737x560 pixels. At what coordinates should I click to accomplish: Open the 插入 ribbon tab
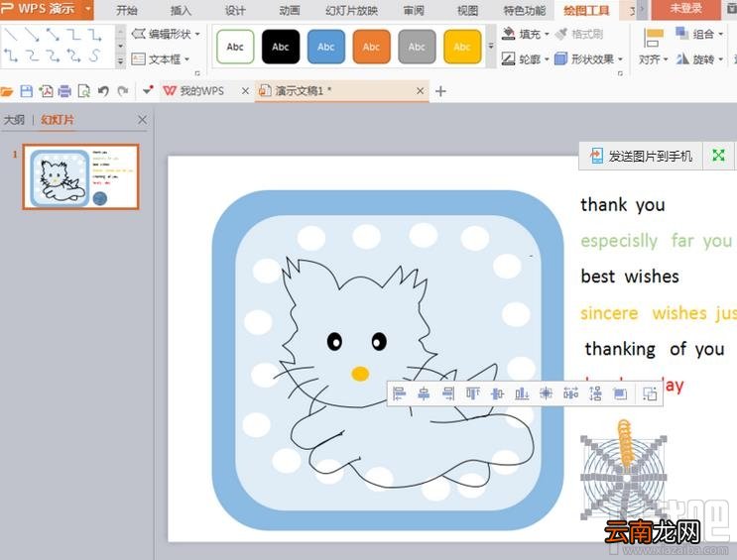[x=181, y=10]
